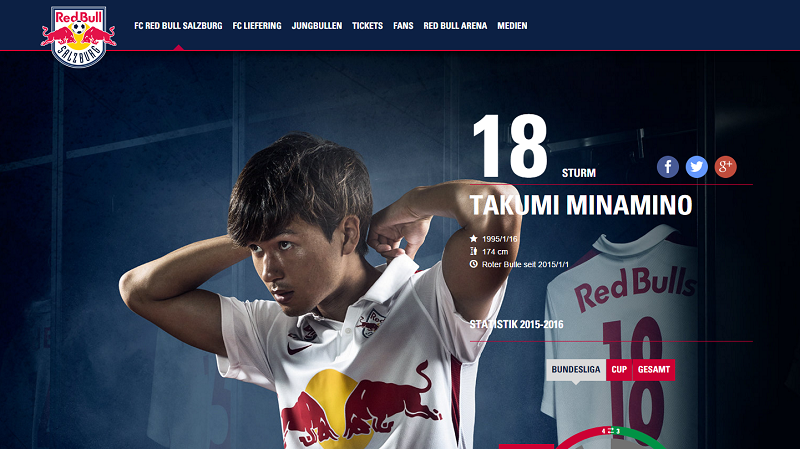Image resolution: width=800 pixels, height=449 pixels.
Task: Switch to the Cup statistics tab
Action: [619, 370]
